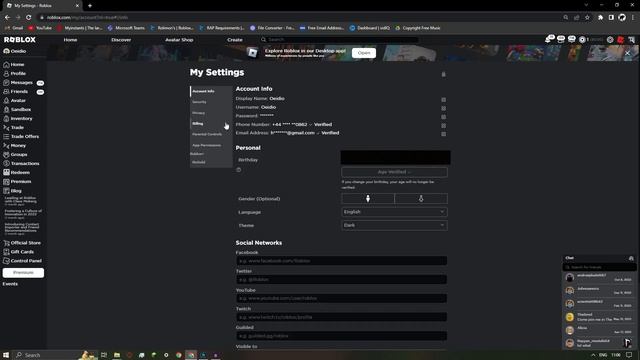Screen dimensions: 640x360
Task: Open the Language dropdown
Action: click(x=394, y=212)
